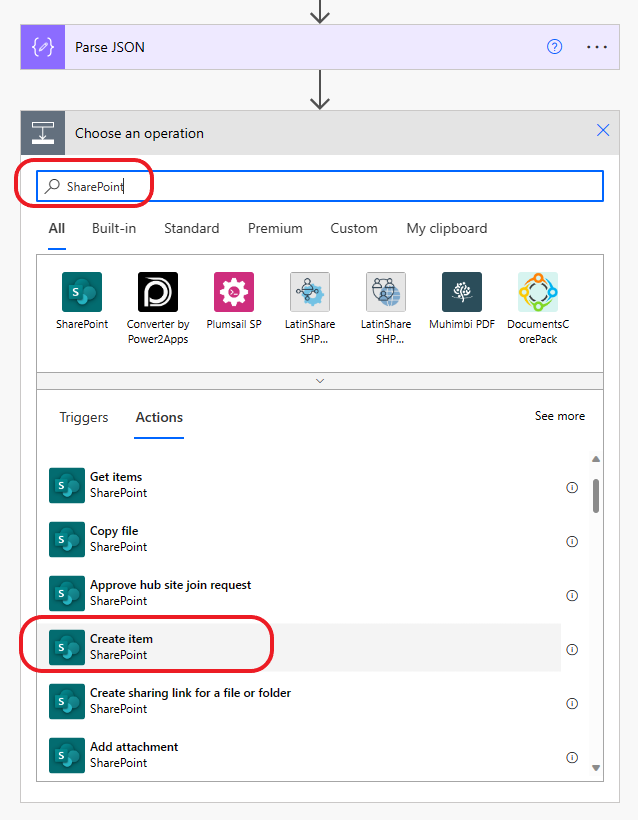Click the Parse JSON step title
Viewport: 638px width, 820px height.
(110, 47)
